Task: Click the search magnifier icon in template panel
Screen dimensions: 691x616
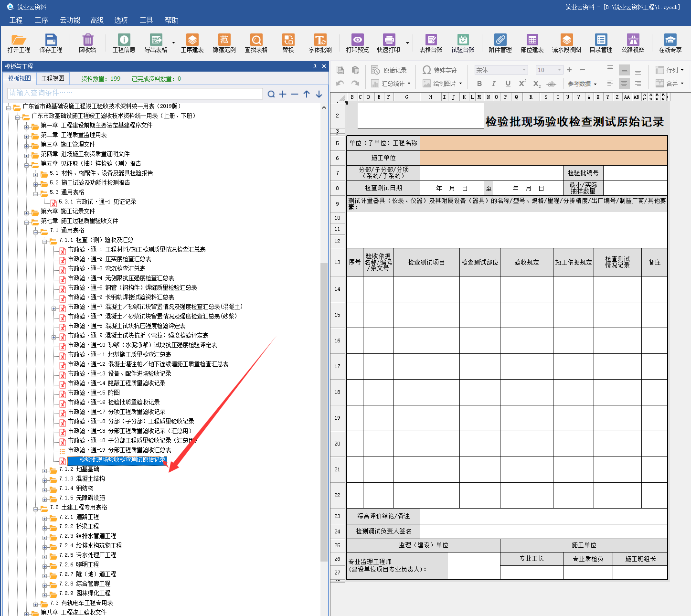Action: point(271,94)
